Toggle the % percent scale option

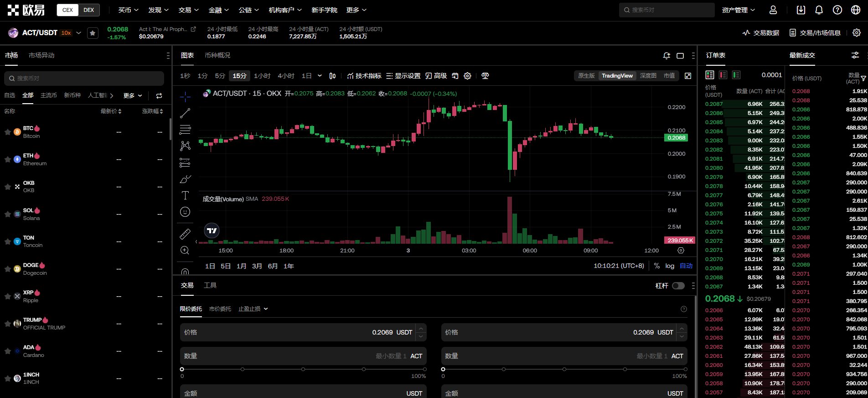click(x=657, y=266)
